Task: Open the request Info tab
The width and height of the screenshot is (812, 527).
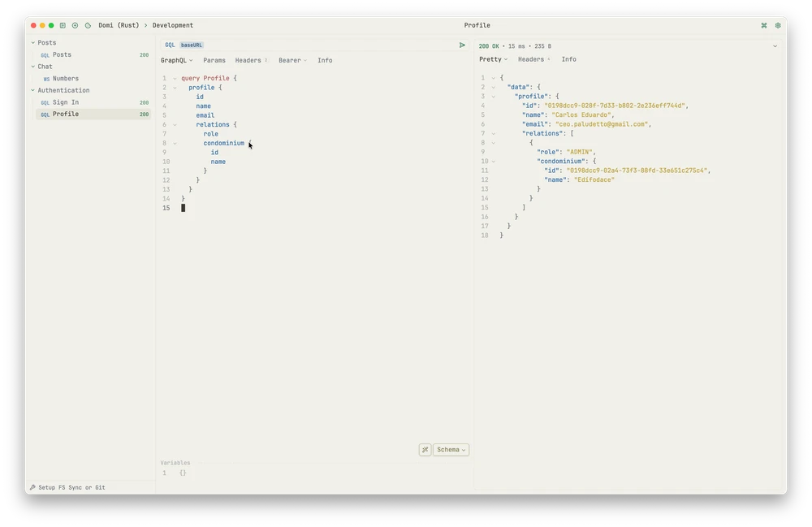Action: 325,60
